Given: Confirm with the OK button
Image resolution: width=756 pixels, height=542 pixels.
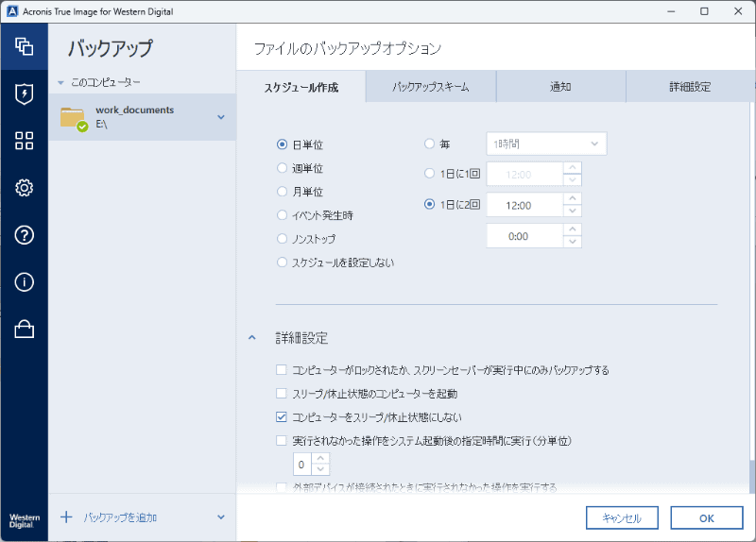Looking at the screenshot, I should (x=707, y=517).
